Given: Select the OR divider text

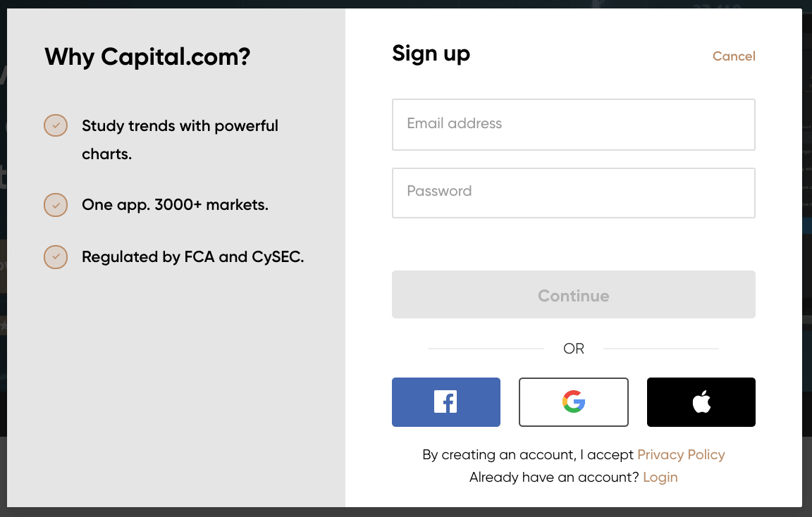Looking at the screenshot, I should pyautogui.click(x=574, y=348).
